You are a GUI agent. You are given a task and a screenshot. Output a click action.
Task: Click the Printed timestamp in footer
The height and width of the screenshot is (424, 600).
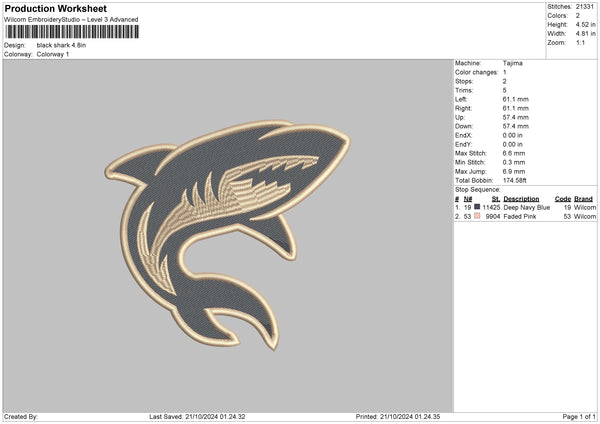(x=399, y=417)
